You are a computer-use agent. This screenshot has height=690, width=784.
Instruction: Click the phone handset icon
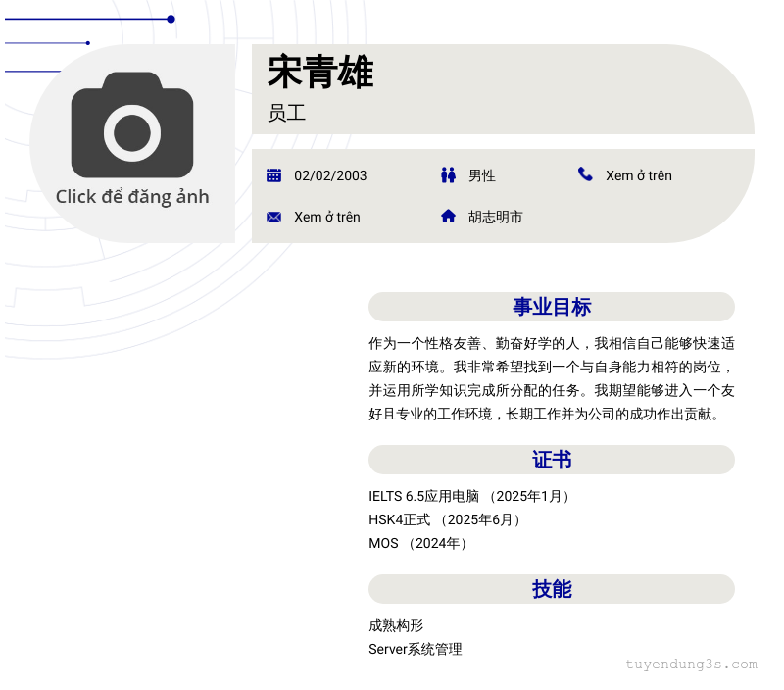tap(585, 174)
